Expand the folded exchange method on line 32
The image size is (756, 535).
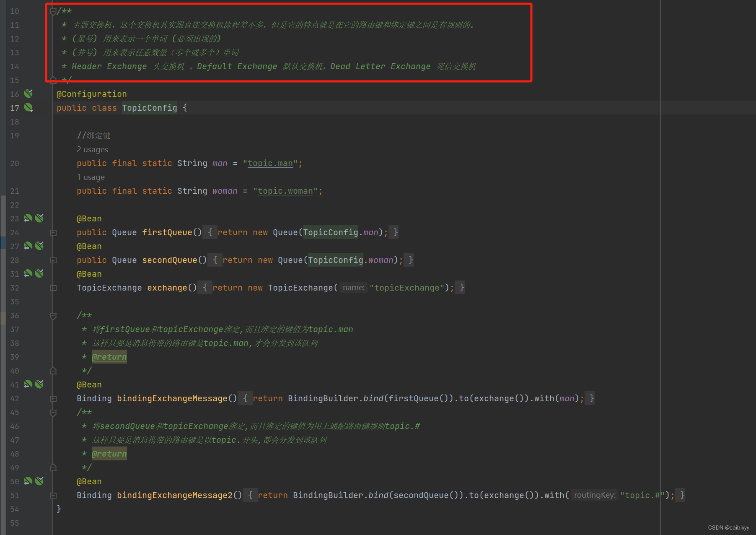53,288
